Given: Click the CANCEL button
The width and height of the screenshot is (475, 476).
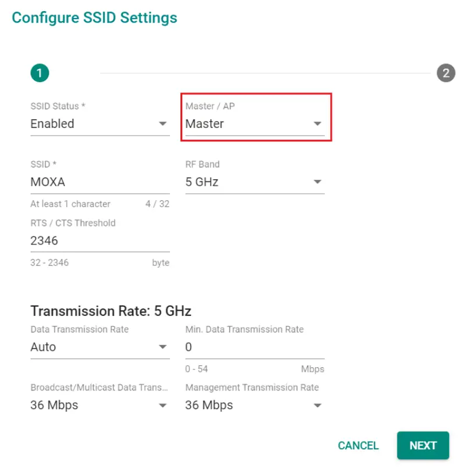Looking at the screenshot, I should (358, 446).
